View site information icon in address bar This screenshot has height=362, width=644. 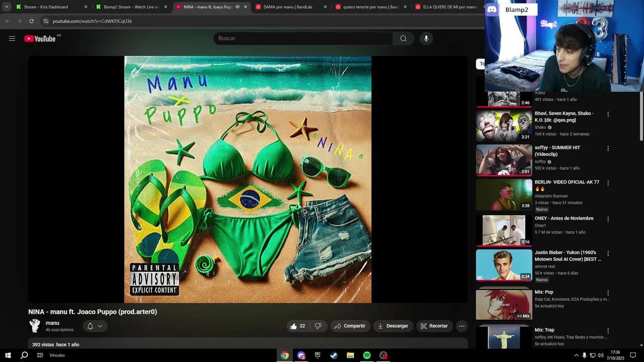point(46,21)
